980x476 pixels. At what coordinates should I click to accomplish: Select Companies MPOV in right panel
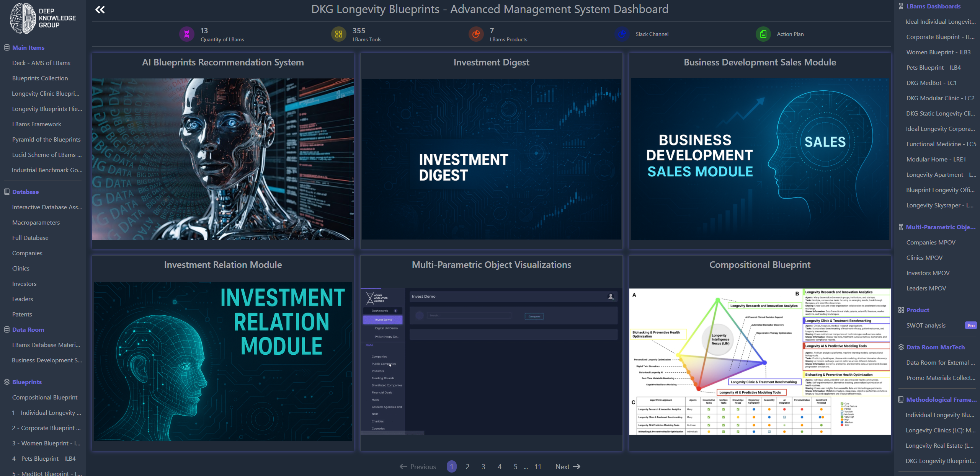[x=931, y=243]
